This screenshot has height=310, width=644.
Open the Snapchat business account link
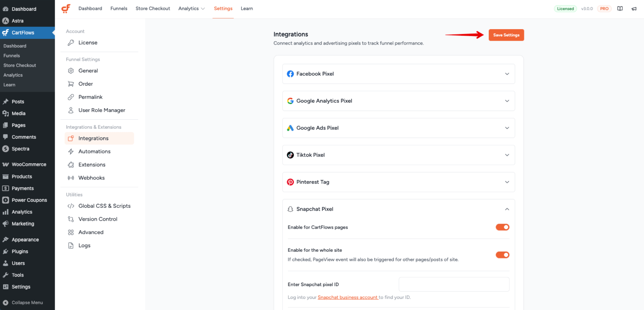pos(347,298)
